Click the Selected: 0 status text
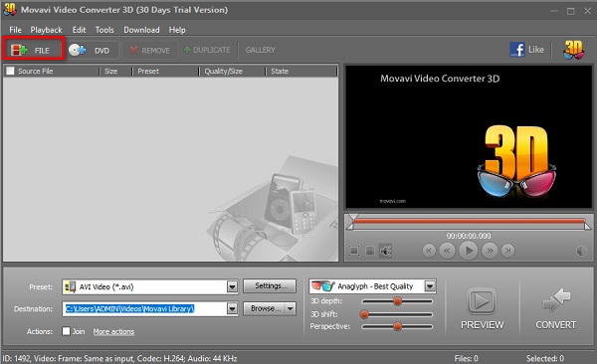The height and width of the screenshot is (364, 597). pyautogui.click(x=545, y=358)
